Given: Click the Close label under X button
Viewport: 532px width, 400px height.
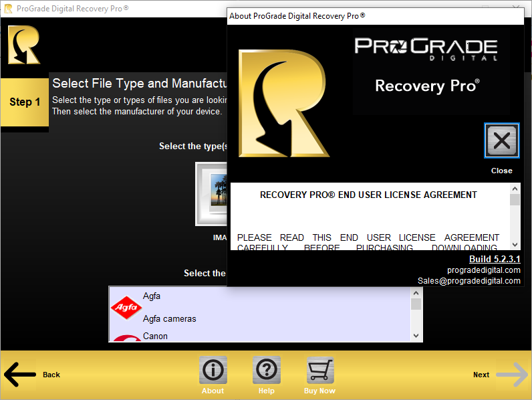Looking at the screenshot, I should 501,171.
